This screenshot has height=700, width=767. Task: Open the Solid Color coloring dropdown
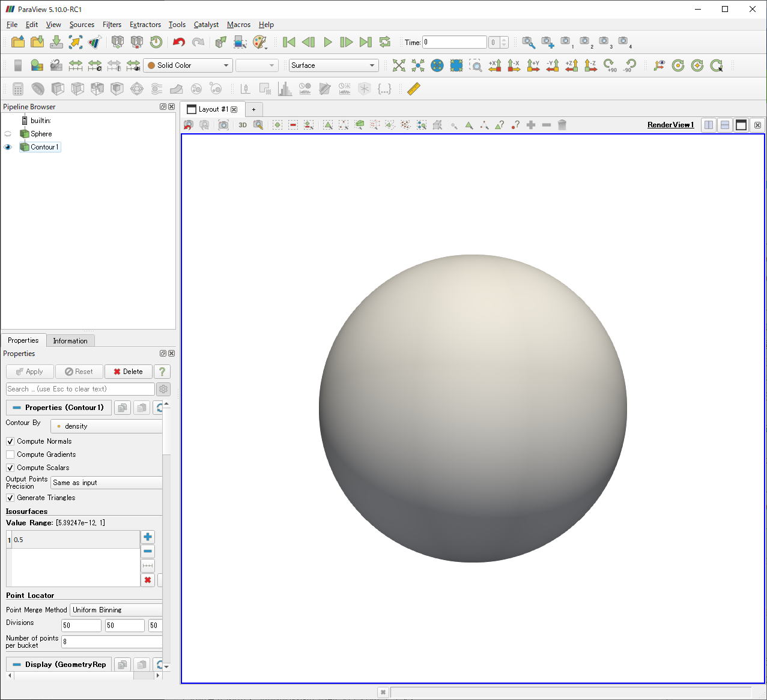tap(188, 65)
